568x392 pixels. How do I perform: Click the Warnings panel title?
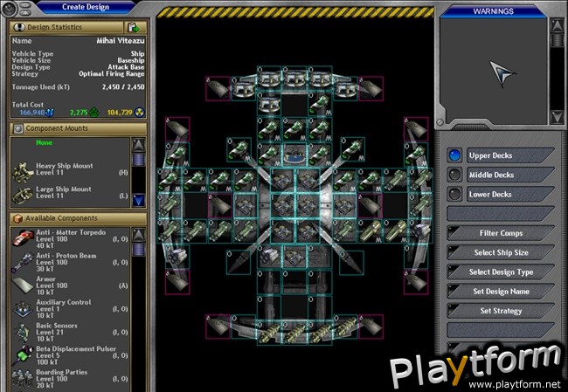coord(493,11)
